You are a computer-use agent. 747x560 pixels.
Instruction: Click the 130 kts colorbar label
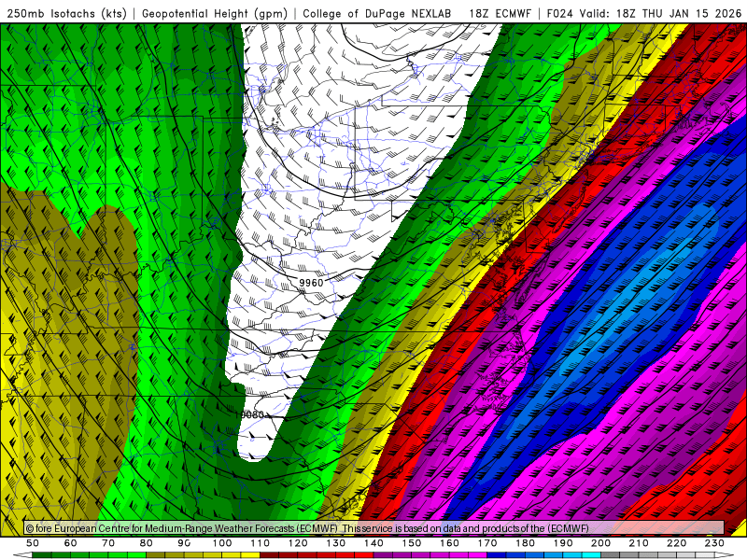(336, 543)
